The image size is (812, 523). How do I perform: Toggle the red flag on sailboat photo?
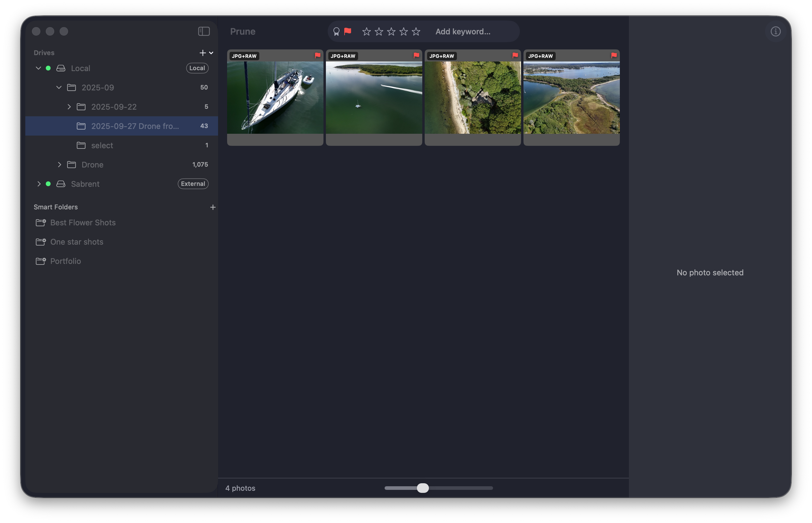317,55
